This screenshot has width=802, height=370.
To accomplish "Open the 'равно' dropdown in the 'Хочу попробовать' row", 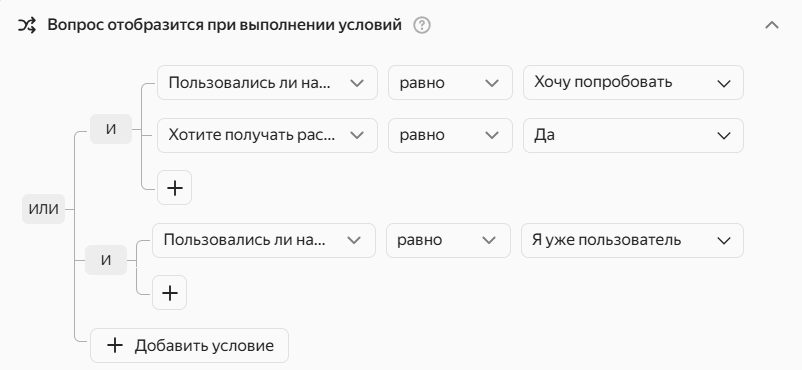I will (x=450, y=82).
